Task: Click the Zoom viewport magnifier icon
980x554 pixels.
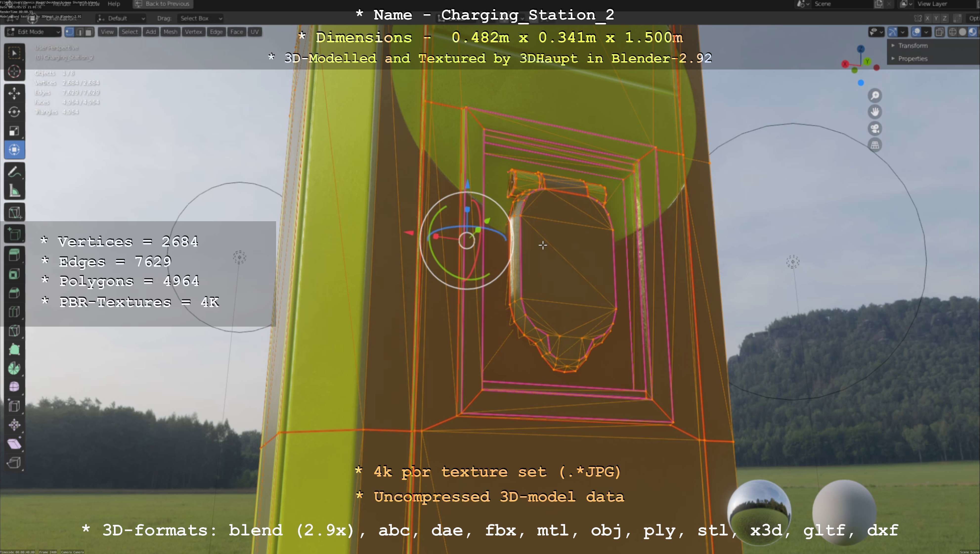Action: [875, 96]
